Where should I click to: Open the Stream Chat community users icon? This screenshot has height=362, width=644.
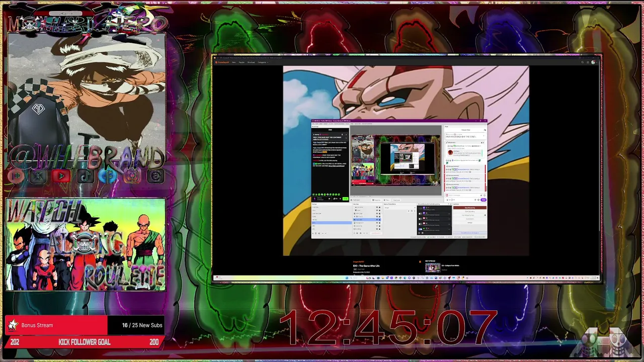point(485,130)
